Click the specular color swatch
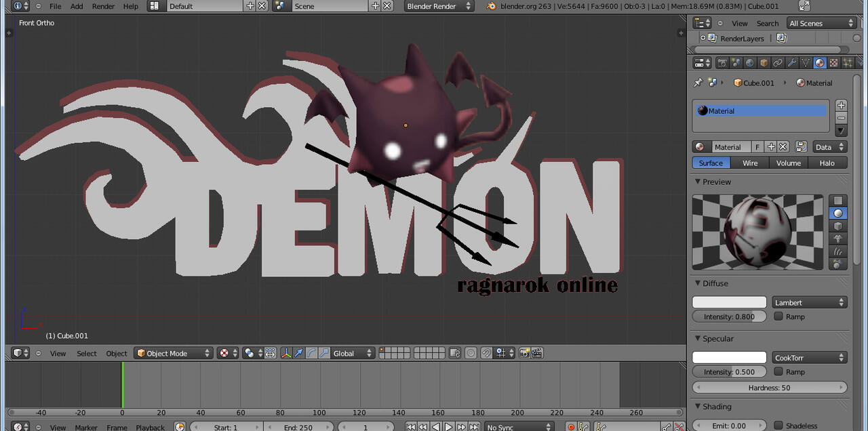 coord(729,357)
